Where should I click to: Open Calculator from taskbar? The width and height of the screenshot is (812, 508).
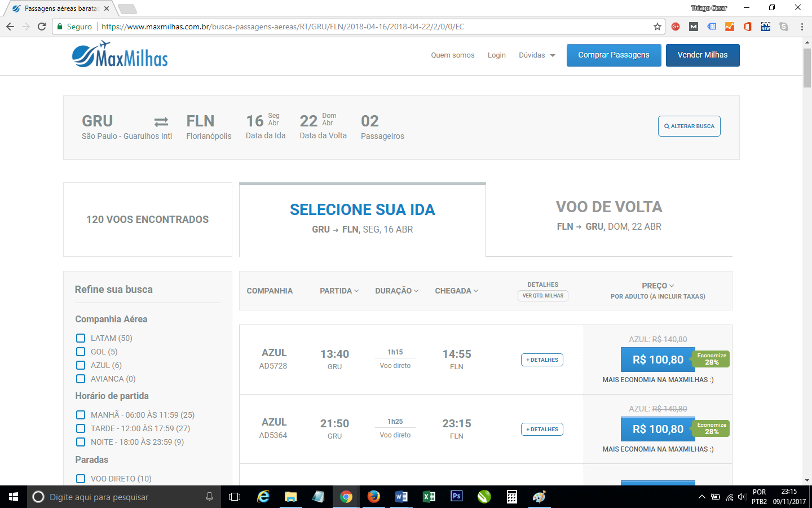tap(512, 497)
